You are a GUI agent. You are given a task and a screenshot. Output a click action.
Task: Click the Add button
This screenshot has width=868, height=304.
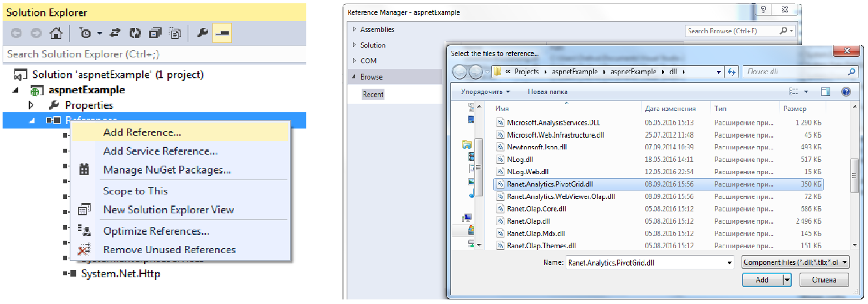coord(762,280)
